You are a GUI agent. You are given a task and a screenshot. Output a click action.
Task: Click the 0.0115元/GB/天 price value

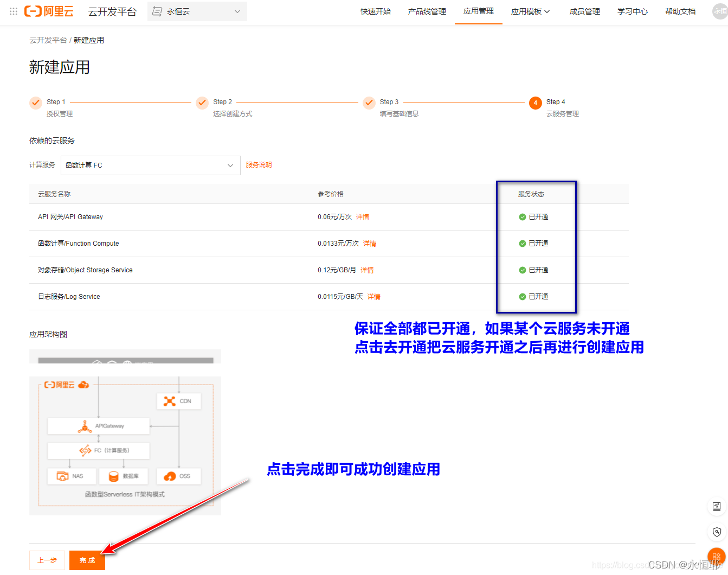tap(340, 297)
